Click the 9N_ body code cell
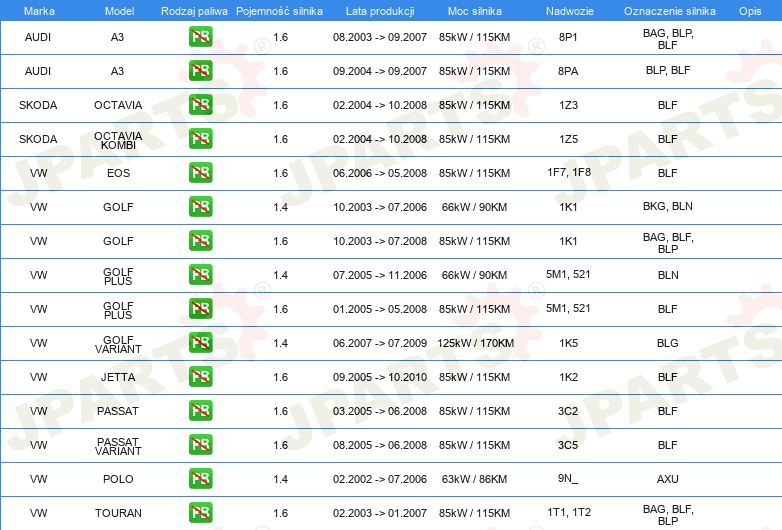The height and width of the screenshot is (530, 782). (568, 478)
